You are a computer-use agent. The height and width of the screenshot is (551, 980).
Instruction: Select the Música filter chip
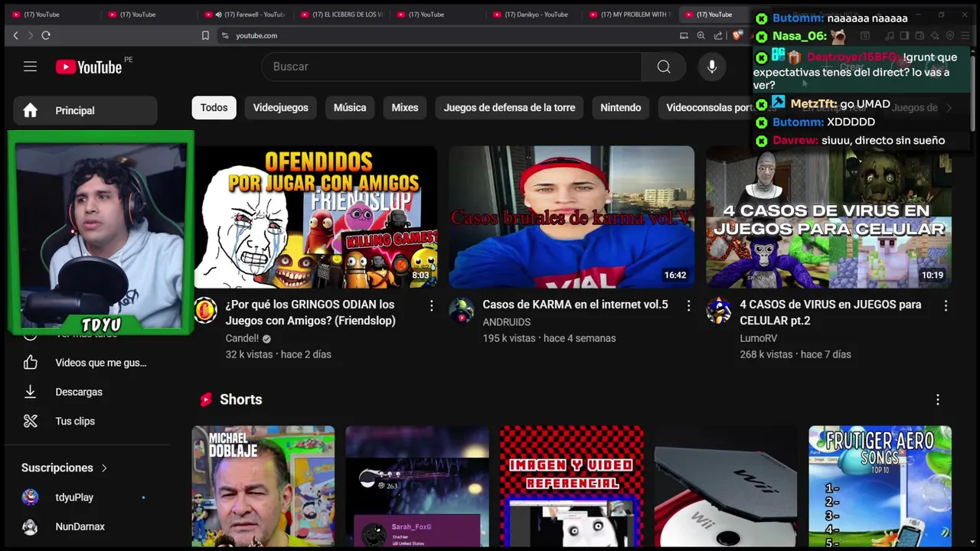coord(350,108)
